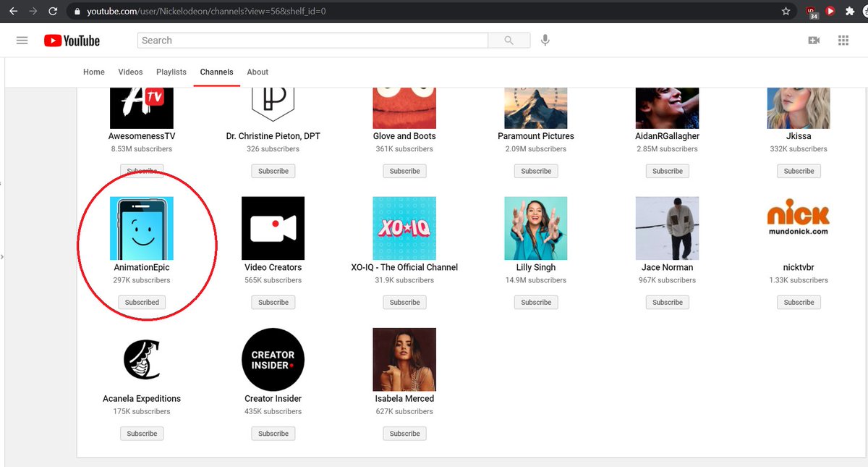Open the Paramount Pictures name link
This screenshot has height=467, width=868.
tap(536, 136)
